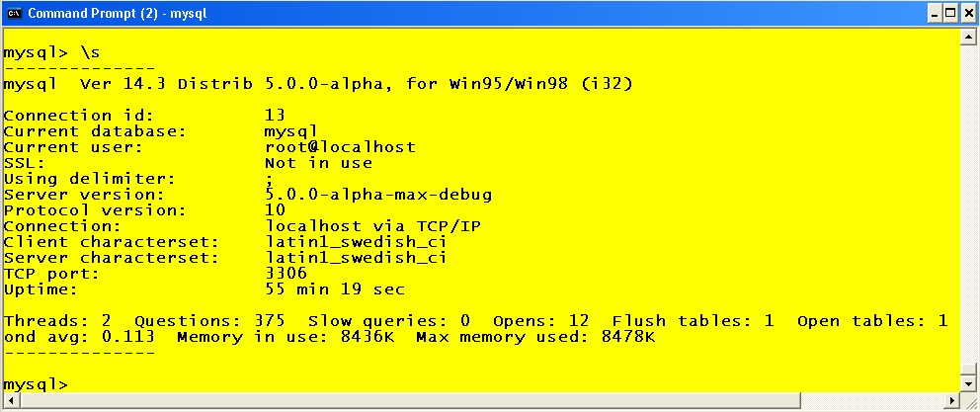980x412 pixels.
Task: Click the window title 'Command Prompt (2) - mysql'
Action: [117, 13]
